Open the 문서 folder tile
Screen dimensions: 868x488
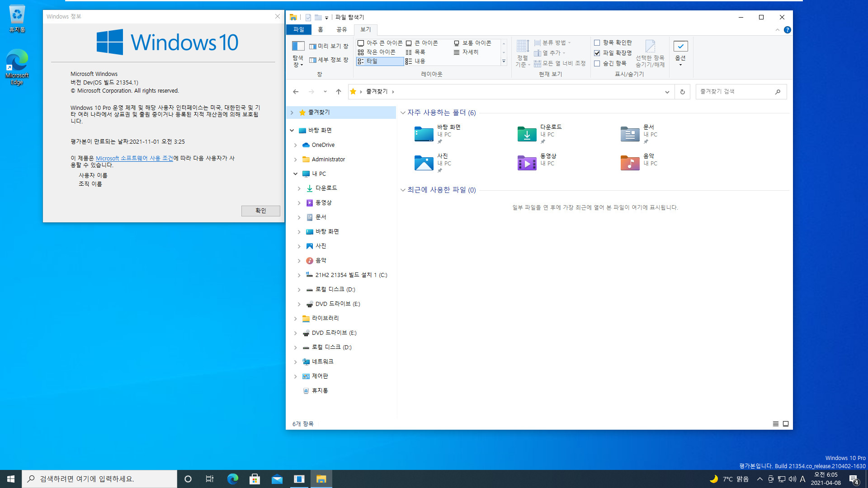click(x=639, y=134)
